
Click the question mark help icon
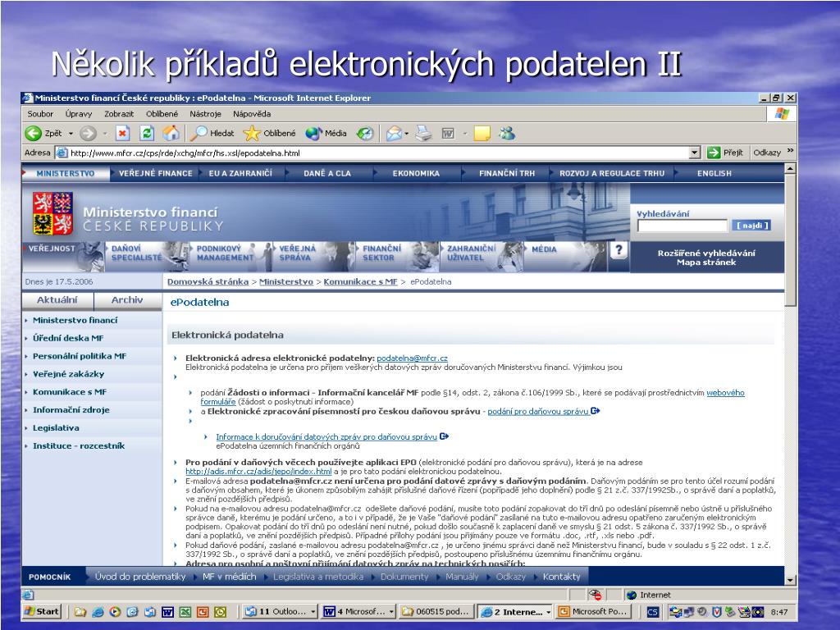619,249
